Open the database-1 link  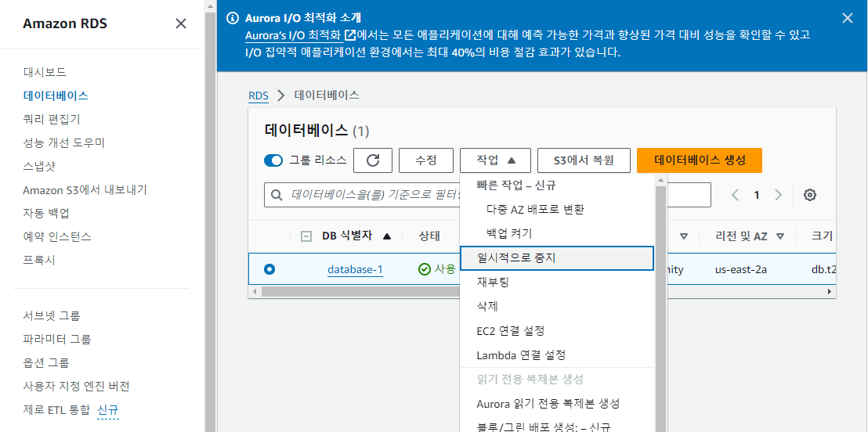(x=355, y=269)
